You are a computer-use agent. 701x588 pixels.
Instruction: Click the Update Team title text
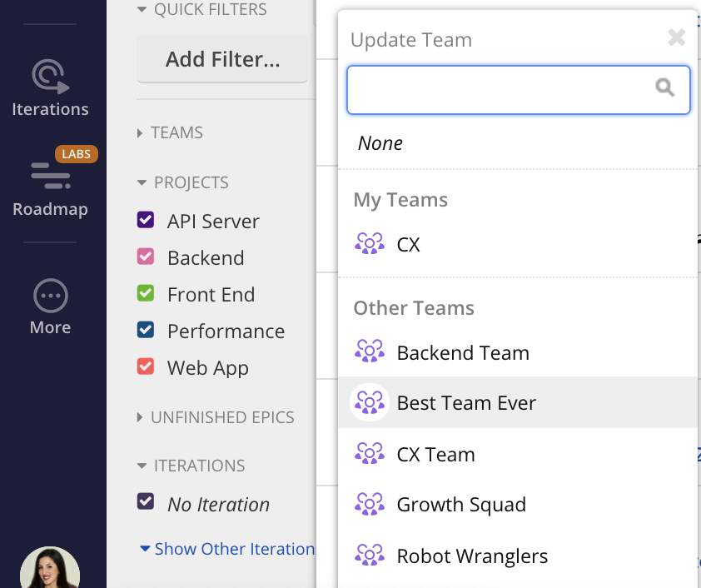411,40
